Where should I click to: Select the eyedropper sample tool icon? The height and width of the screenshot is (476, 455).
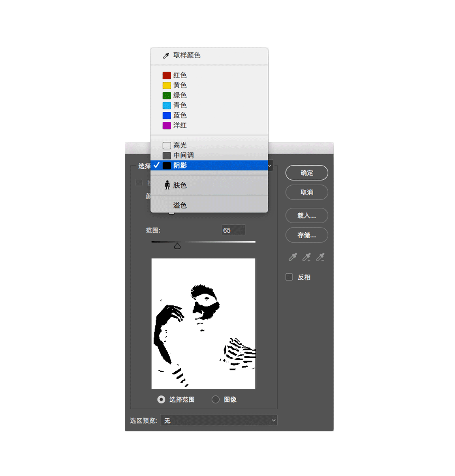point(293,257)
